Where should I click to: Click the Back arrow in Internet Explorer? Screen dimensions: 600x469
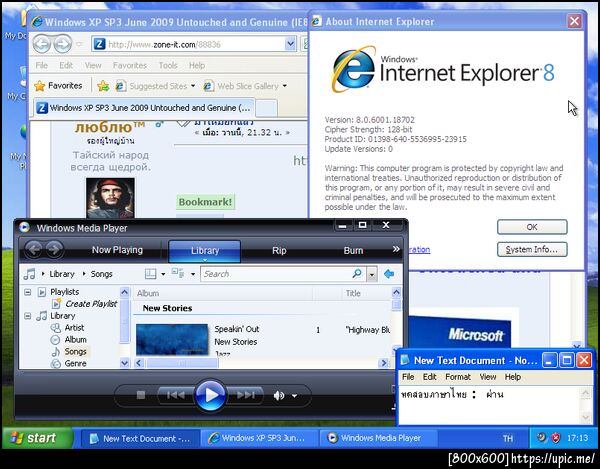42,44
